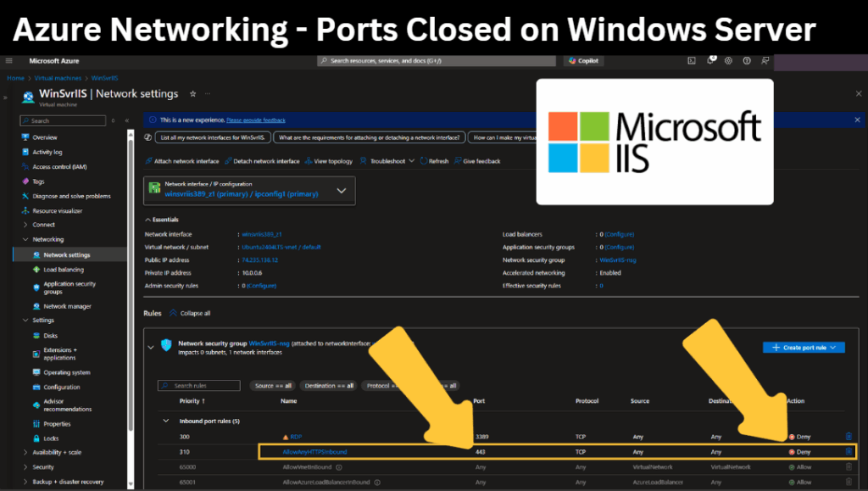Open Locks under Settings

tap(51, 438)
